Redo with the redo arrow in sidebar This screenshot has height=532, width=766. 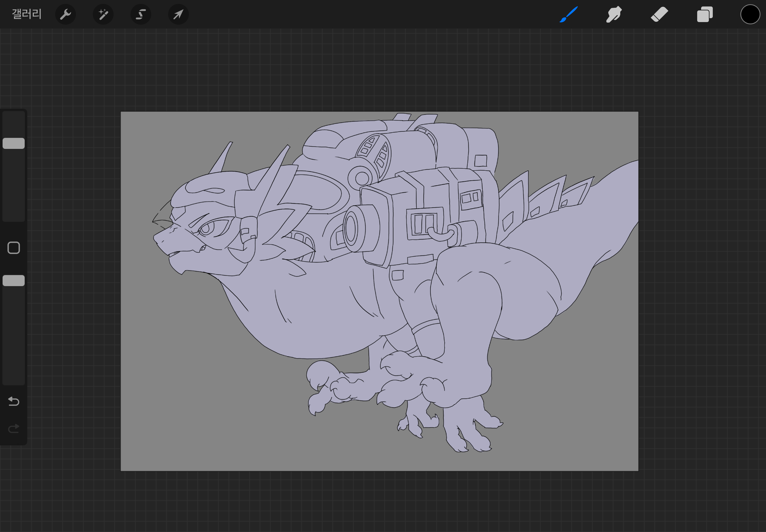coord(14,428)
